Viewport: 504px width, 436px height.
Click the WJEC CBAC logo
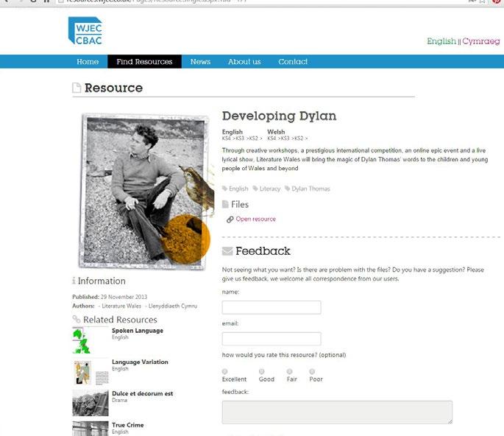[85, 31]
